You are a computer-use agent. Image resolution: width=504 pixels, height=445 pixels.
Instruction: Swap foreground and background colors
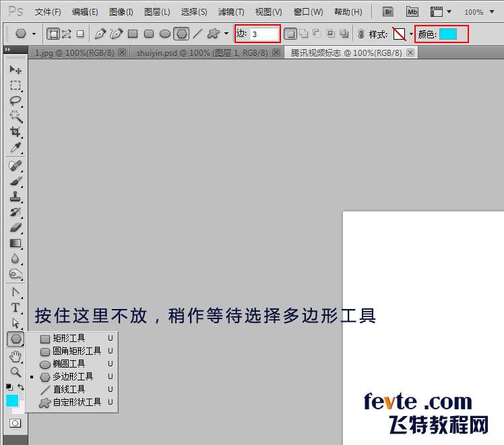click(x=21, y=387)
